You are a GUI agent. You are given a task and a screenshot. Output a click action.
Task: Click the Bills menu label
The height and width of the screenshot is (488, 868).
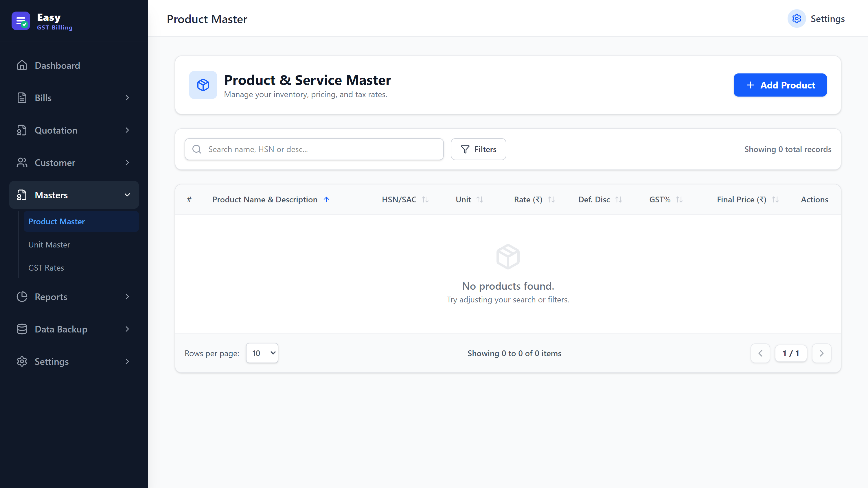(x=43, y=98)
